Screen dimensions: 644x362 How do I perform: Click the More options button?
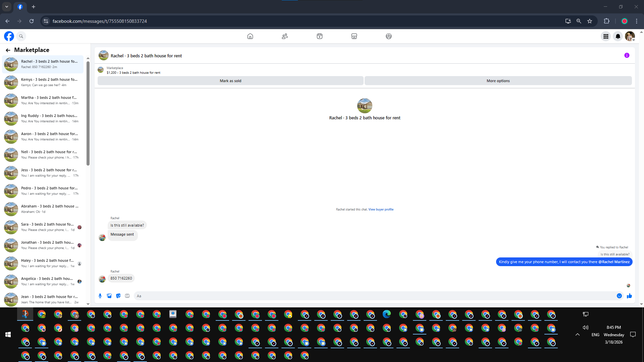tap(498, 81)
